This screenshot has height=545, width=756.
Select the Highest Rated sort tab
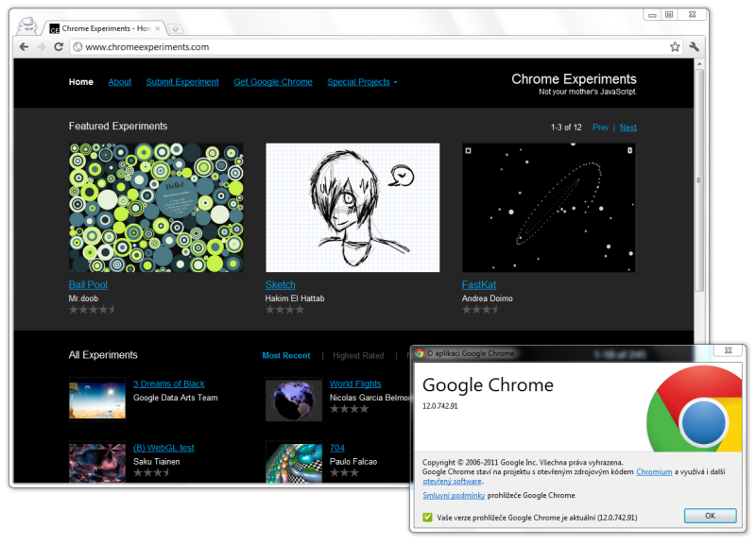358,356
